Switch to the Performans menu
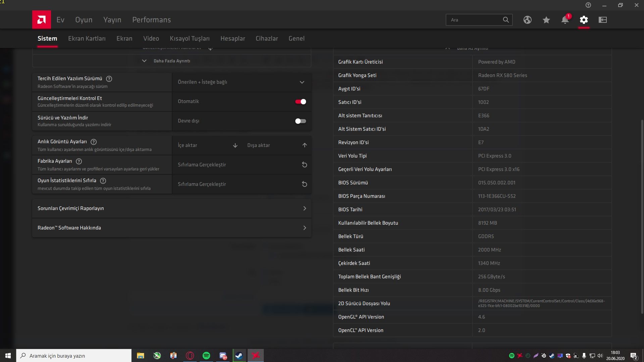Screen dimensions: 644x362 151,20
